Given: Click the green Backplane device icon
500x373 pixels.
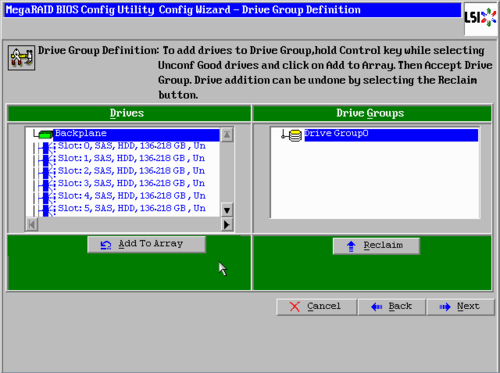Looking at the screenshot, I should pyautogui.click(x=46, y=134).
